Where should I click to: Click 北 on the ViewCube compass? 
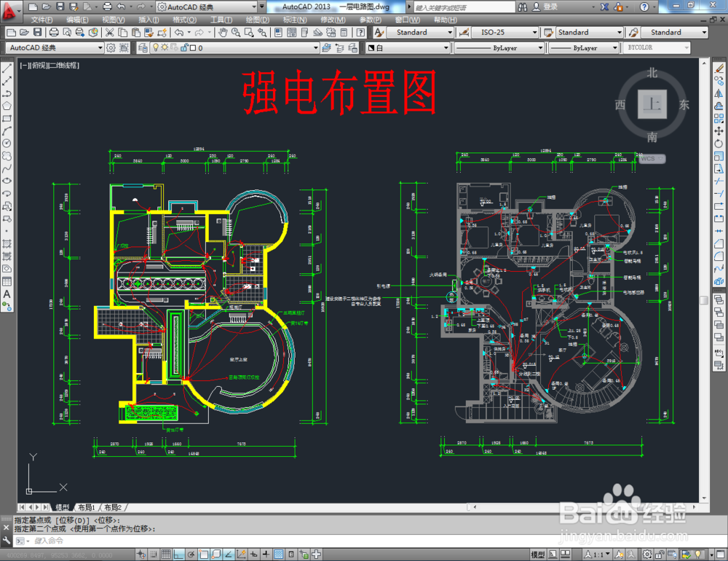coord(652,73)
